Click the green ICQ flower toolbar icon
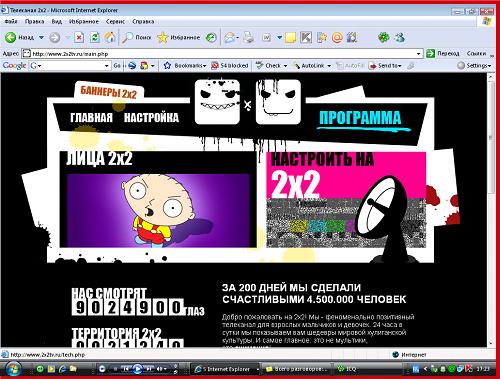 click(383, 37)
